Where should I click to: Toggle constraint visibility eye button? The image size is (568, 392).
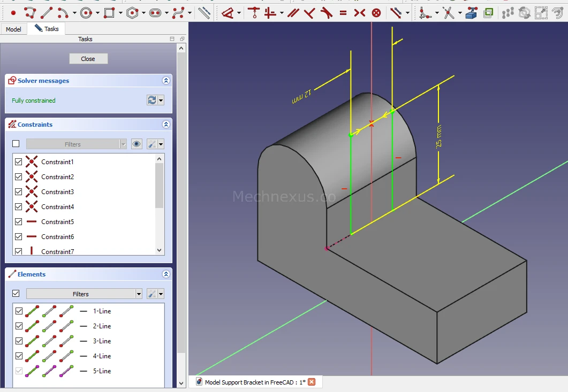click(x=137, y=144)
